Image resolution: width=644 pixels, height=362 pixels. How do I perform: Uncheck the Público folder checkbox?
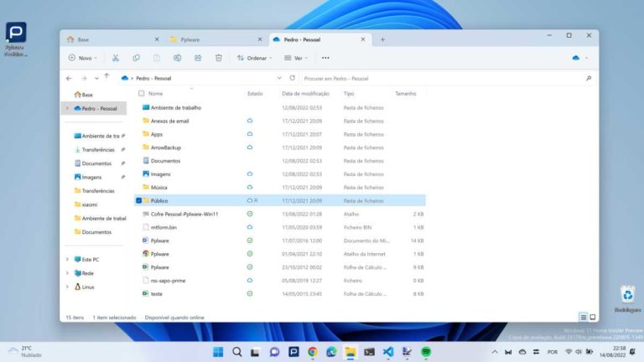pos(138,201)
